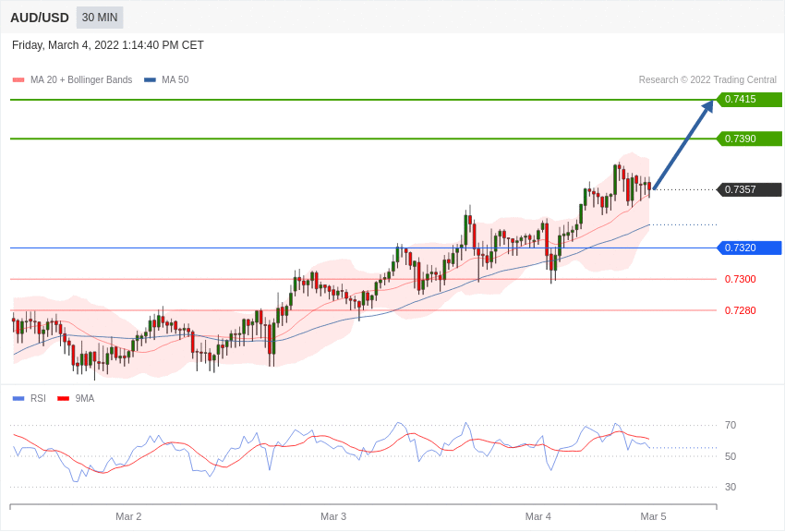Click the pink MA 20 Bollinger legend swatch
This screenshot has height=532, width=785.
pyautogui.click(x=18, y=80)
